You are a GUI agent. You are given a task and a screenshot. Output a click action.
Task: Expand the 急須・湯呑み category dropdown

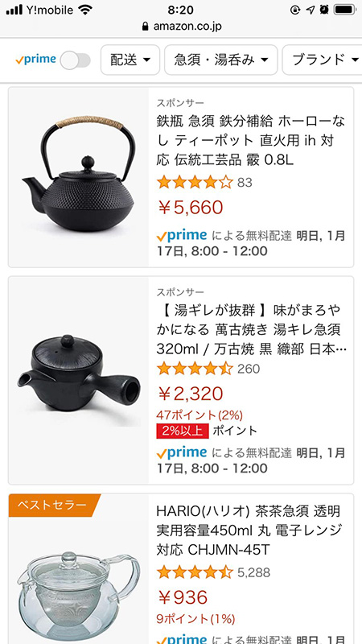220,60
